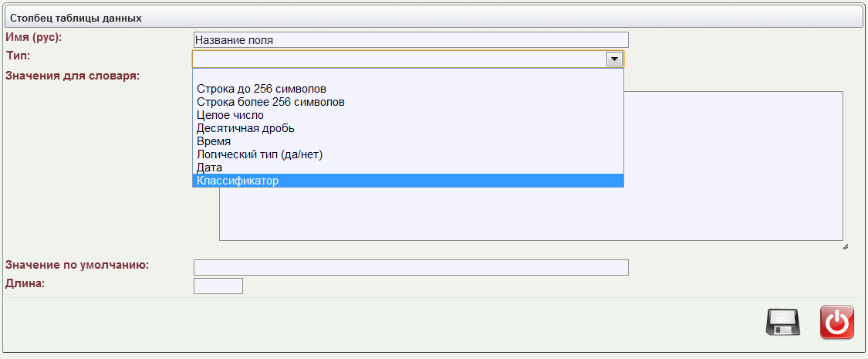
Task: Click the Тип combo box field
Action: point(408,59)
